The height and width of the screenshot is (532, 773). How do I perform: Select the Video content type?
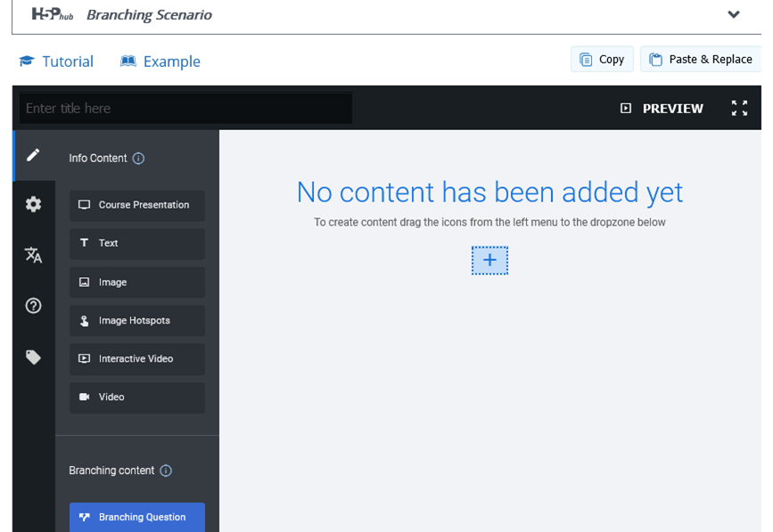[x=137, y=397]
